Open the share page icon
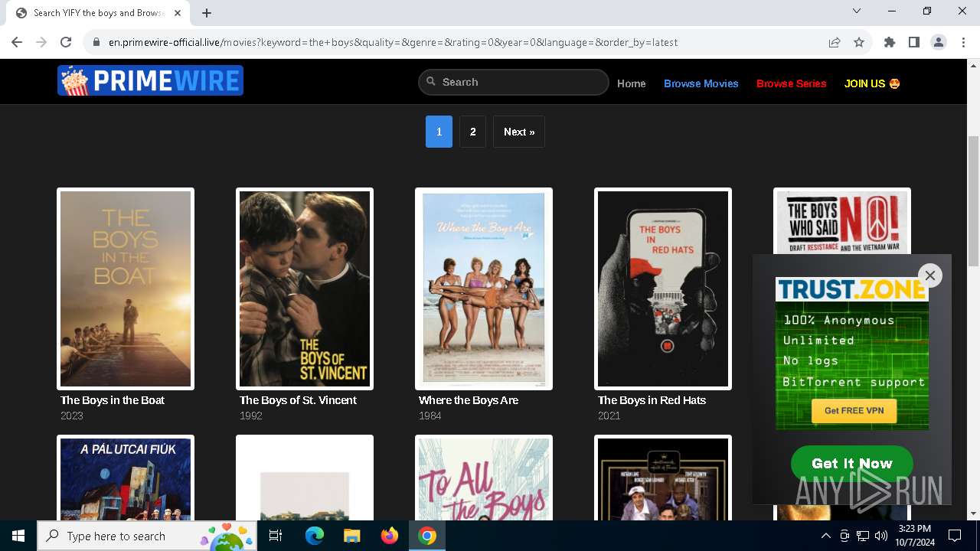 [x=835, y=42]
